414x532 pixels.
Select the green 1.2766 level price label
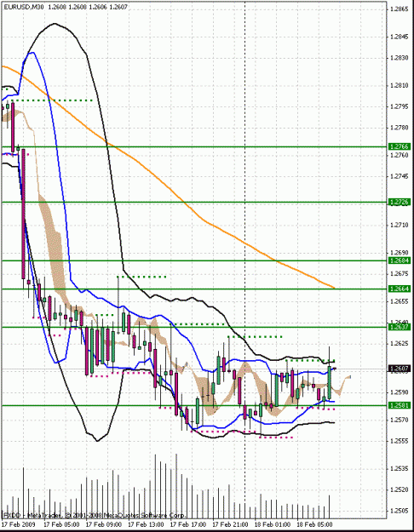(x=400, y=146)
